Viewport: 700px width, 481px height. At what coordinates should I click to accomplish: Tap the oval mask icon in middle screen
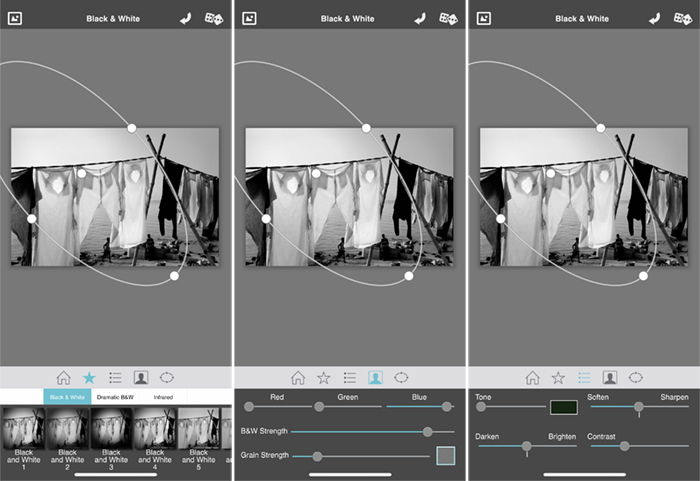tap(401, 378)
